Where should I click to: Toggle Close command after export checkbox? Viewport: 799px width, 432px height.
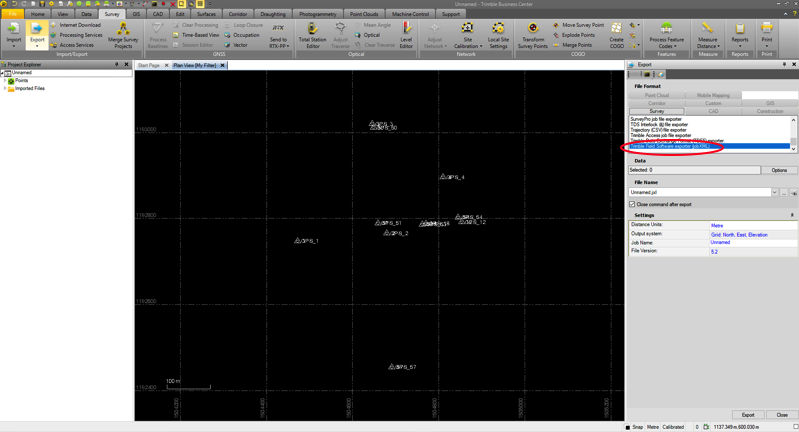632,204
